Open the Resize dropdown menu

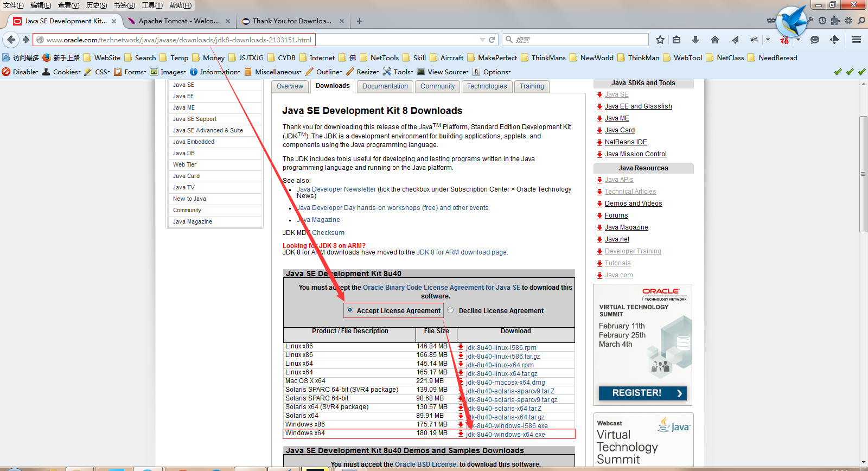click(x=362, y=72)
